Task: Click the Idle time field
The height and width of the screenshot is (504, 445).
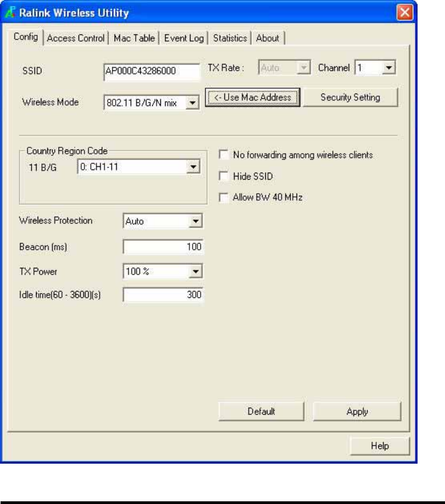Action: click(163, 295)
